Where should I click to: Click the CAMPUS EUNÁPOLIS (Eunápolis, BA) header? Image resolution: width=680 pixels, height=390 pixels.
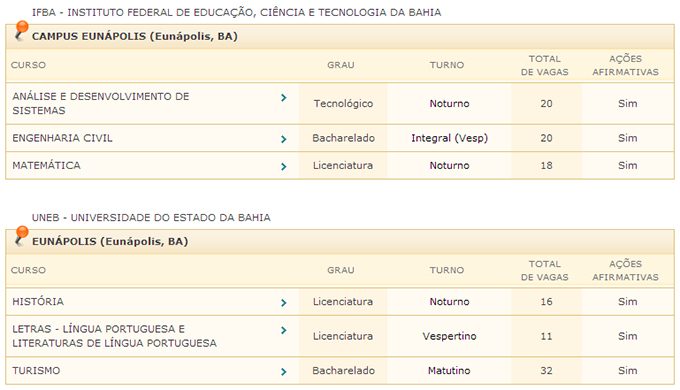click(135, 36)
